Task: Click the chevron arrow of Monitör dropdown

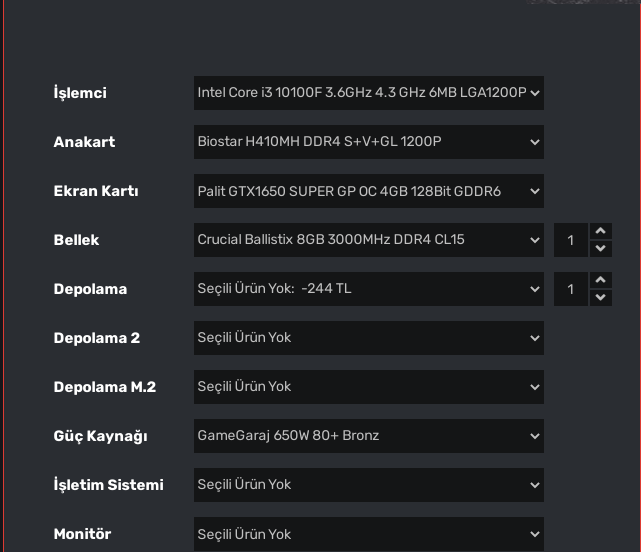Action: coord(535,534)
